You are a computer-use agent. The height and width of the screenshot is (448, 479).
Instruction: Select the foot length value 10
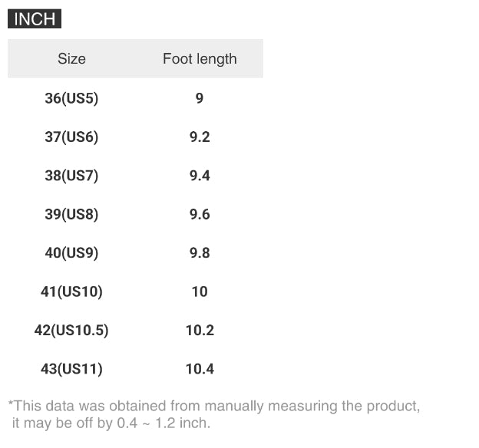tap(200, 292)
